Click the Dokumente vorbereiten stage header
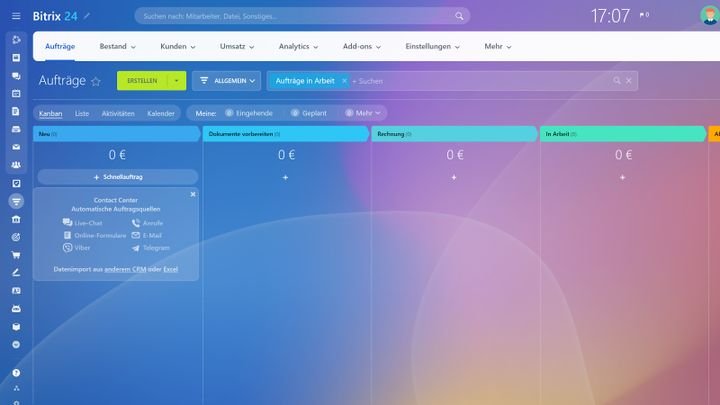The width and height of the screenshot is (720, 405). (286, 134)
